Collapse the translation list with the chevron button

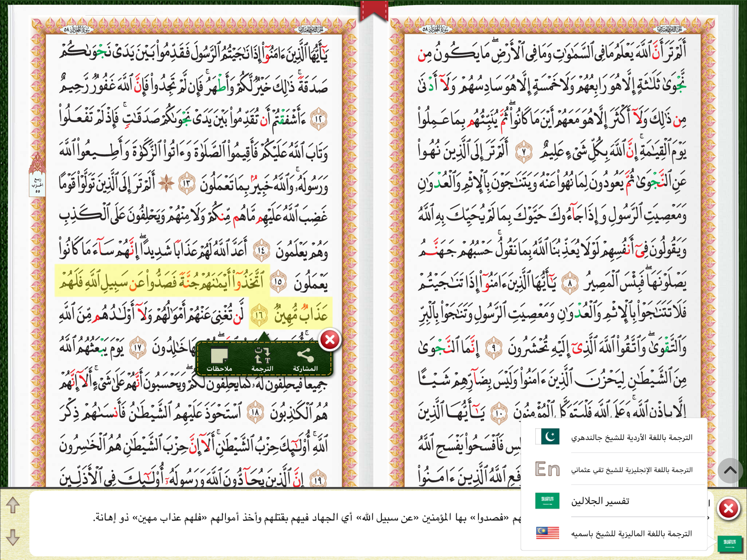(730, 470)
